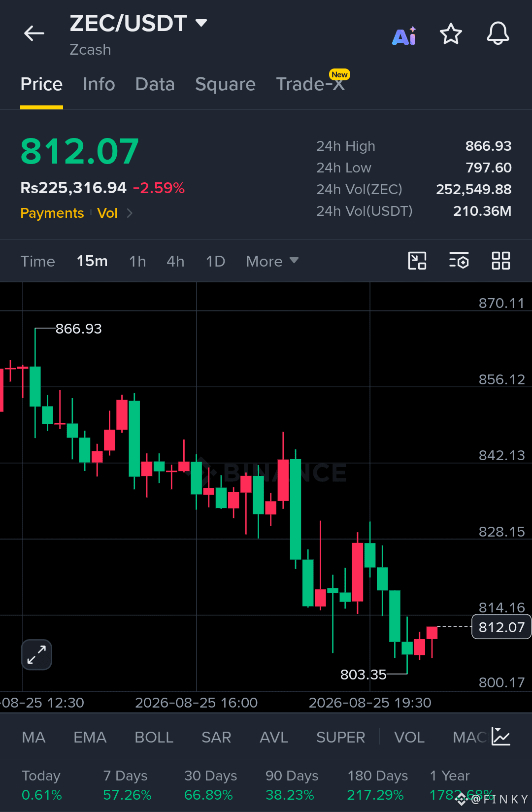Toggle the SAR indicator

(x=216, y=737)
